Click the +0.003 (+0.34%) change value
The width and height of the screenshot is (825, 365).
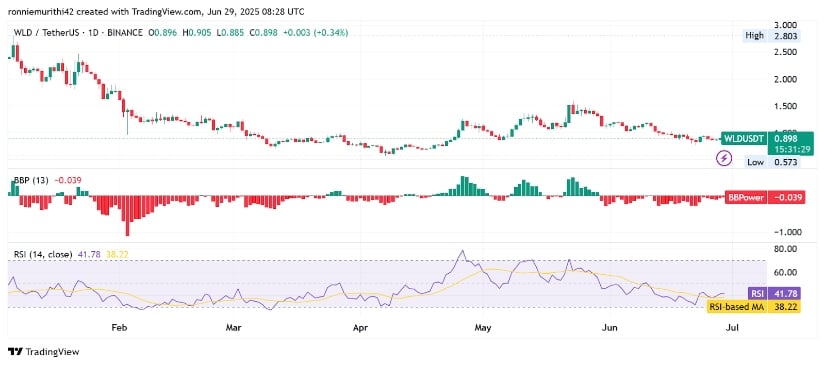[316, 33]
